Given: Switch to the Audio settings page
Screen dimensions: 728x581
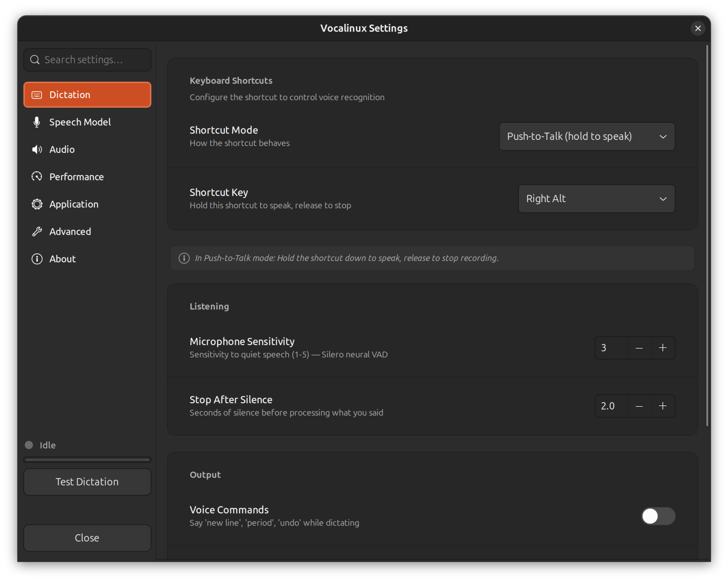Looking at the screenshot, I should (87, 150).
